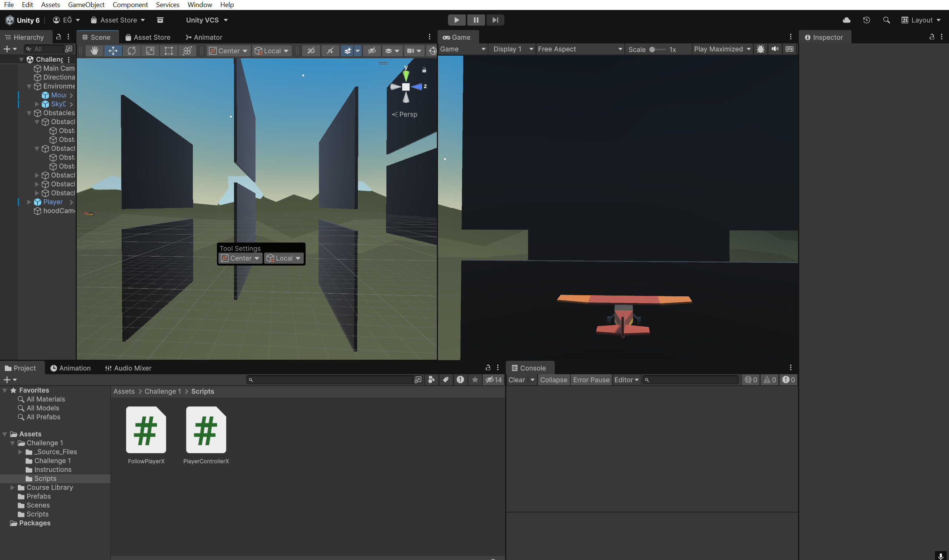This screenshot has height=560, width=949.
Task: Select the Rotate tool
Action: tap(131, 50)
